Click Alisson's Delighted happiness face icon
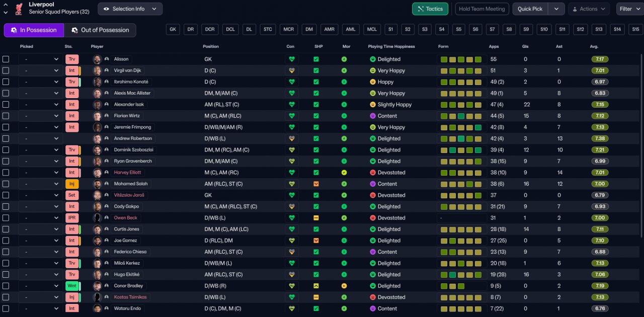The image size is (644, 317). click(373, 59)
